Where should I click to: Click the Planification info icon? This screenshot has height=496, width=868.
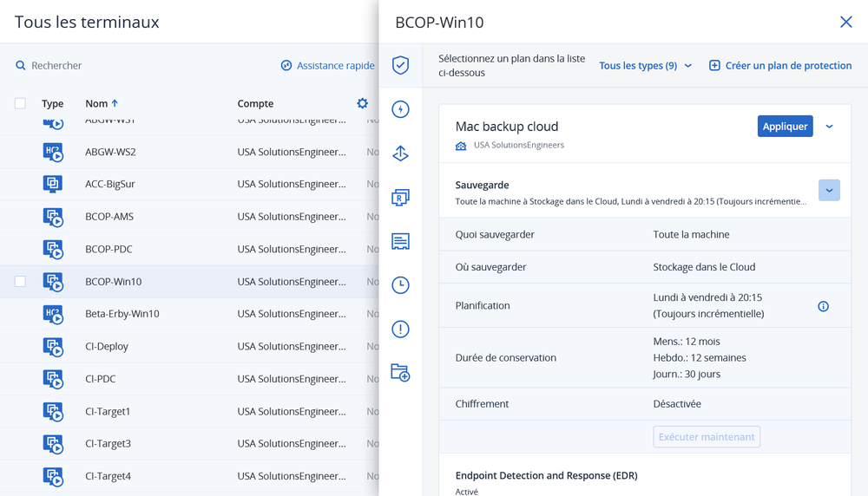pyautogui.click(x=823, y=306)
